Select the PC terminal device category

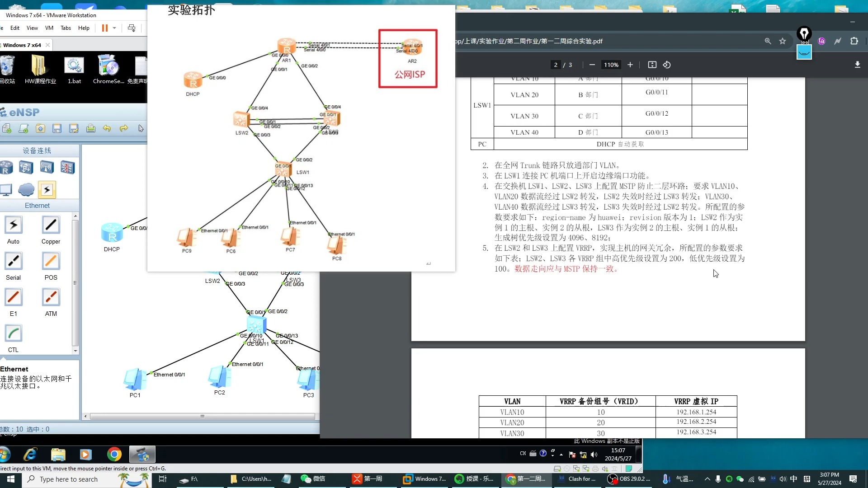coord(6,190)
